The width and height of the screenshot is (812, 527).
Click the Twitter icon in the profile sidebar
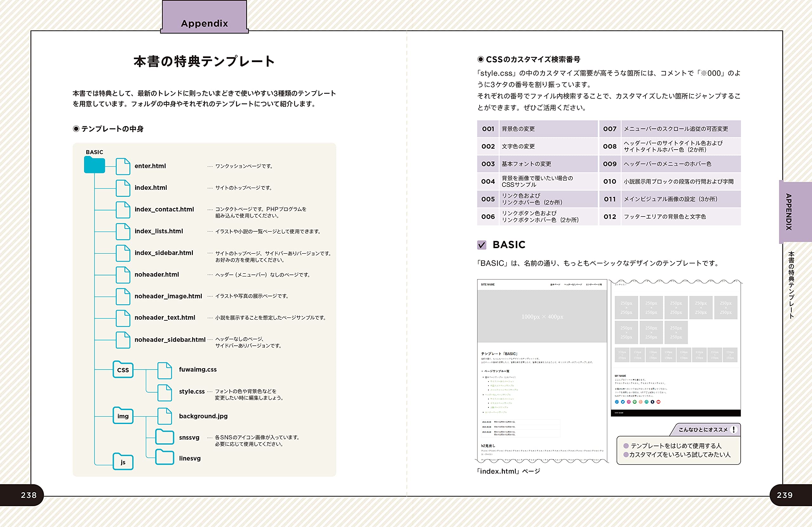[623, 402]
